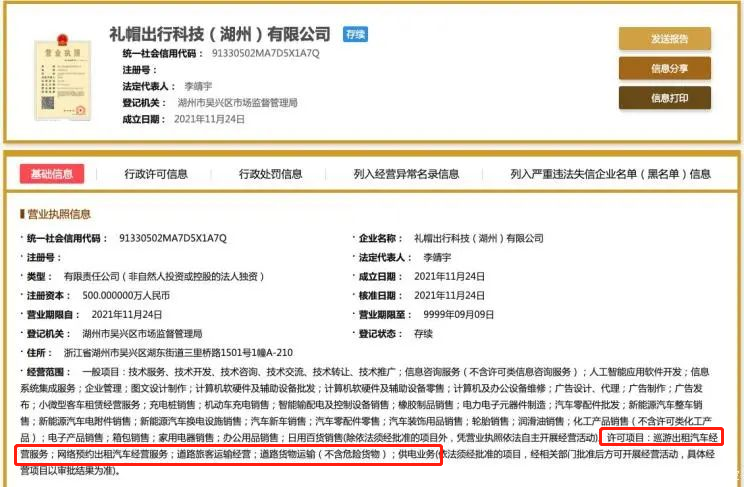Open the 列入严重违法失信企业名单（黑名单）信息 tab
Image resolution: width=744 pixels, height=487 pixels.
[x=610, y=174]
